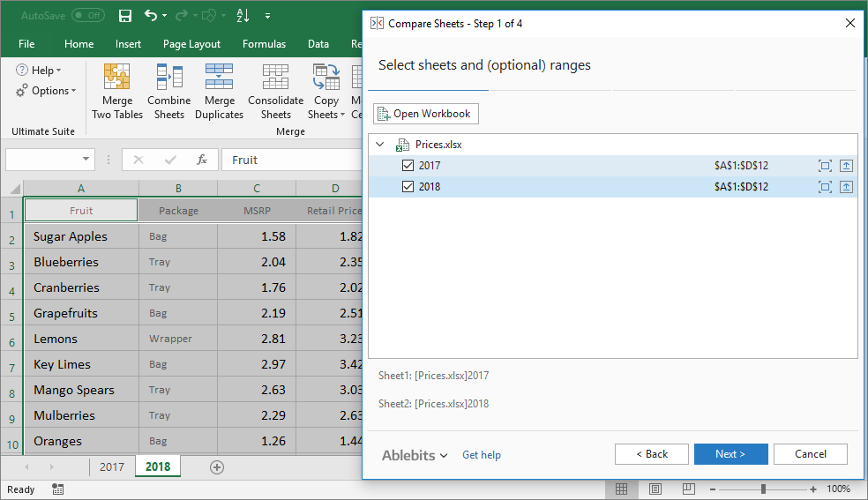Click the Open Workbook button
The width and height of the screenshot is (868, 500).
click(x=426, y=114)
